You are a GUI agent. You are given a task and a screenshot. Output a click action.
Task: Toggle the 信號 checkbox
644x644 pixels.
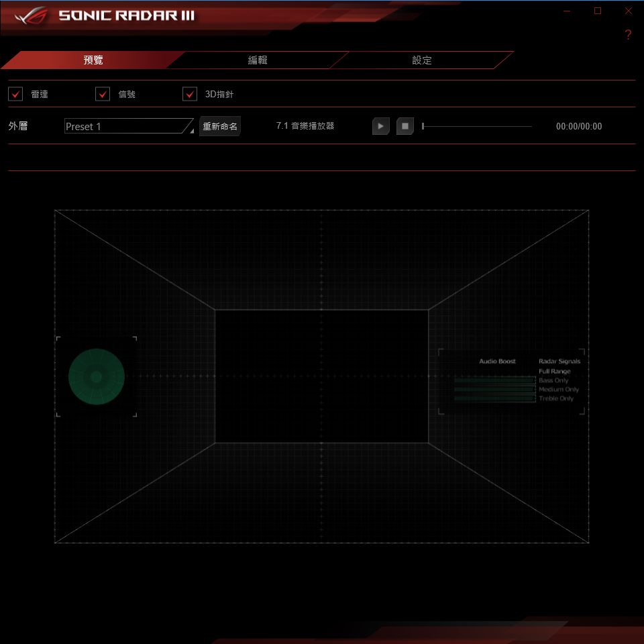tap(103, 94)
